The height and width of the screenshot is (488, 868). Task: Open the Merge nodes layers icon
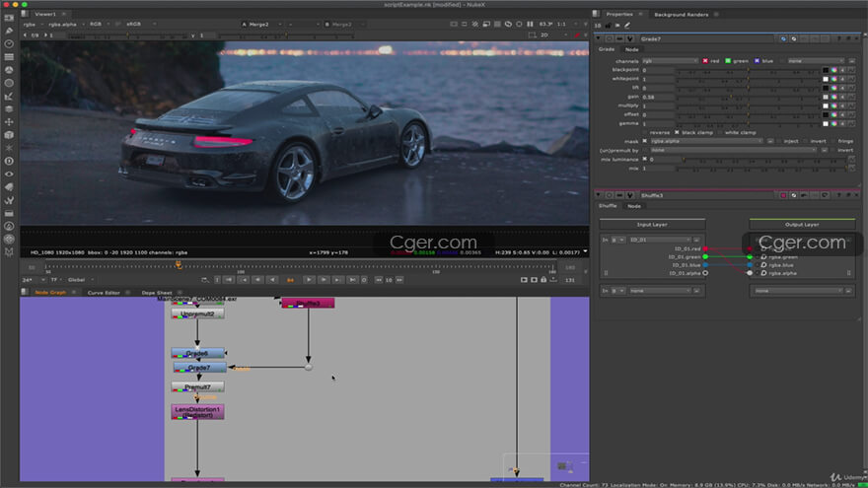[9, 109]
